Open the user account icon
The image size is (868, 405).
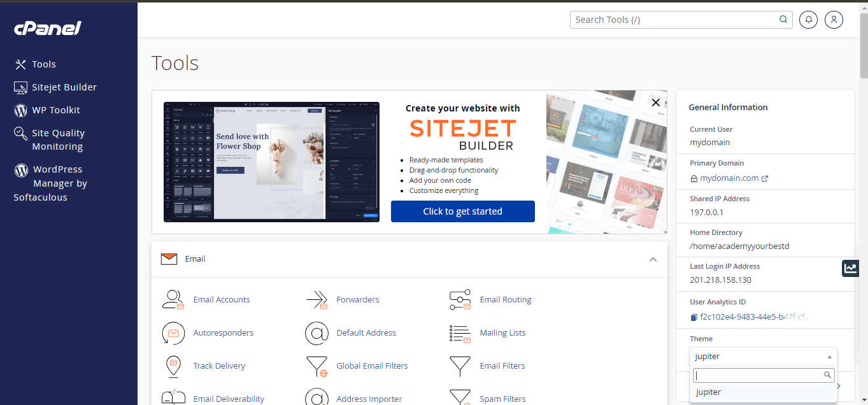tap(834, 20)
